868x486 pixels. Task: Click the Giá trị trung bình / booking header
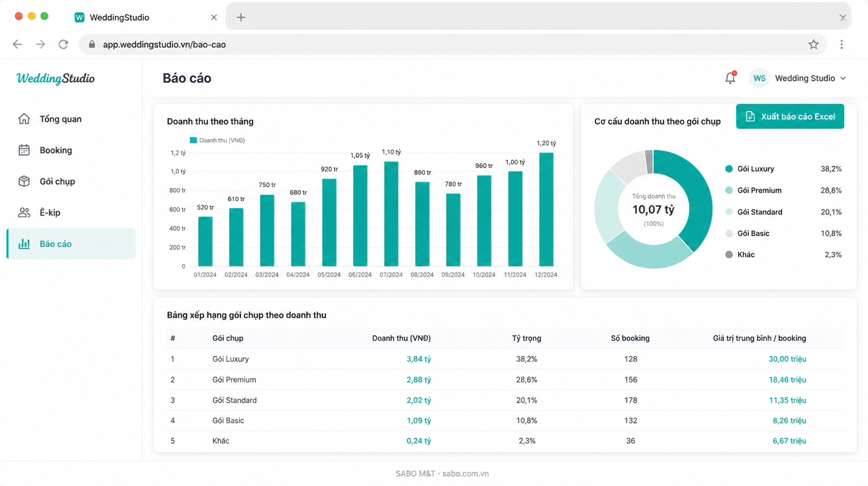click(x=759, y=338)
